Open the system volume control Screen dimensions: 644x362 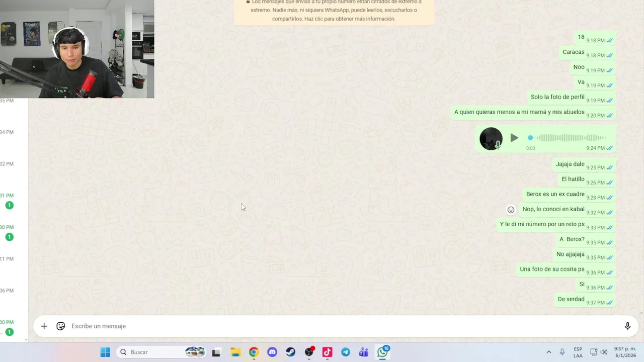[x=604, y=352]
